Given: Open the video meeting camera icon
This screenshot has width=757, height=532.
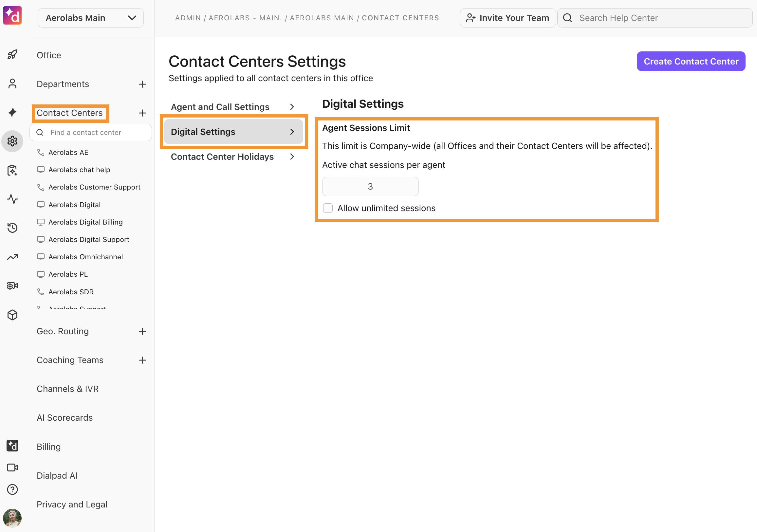Looking at the screenshot, I should click(12, 468).
